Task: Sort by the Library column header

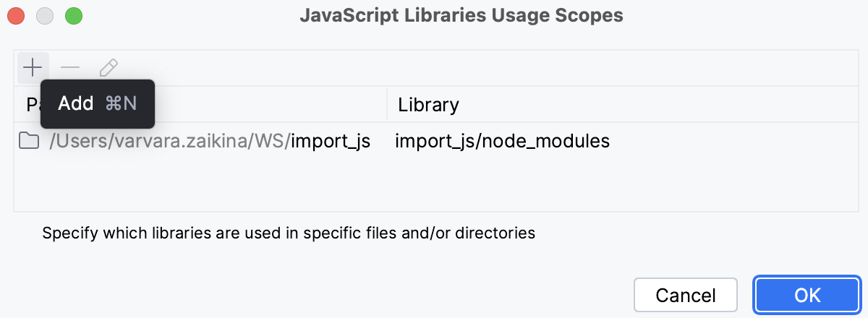Action: coord(429,105)
